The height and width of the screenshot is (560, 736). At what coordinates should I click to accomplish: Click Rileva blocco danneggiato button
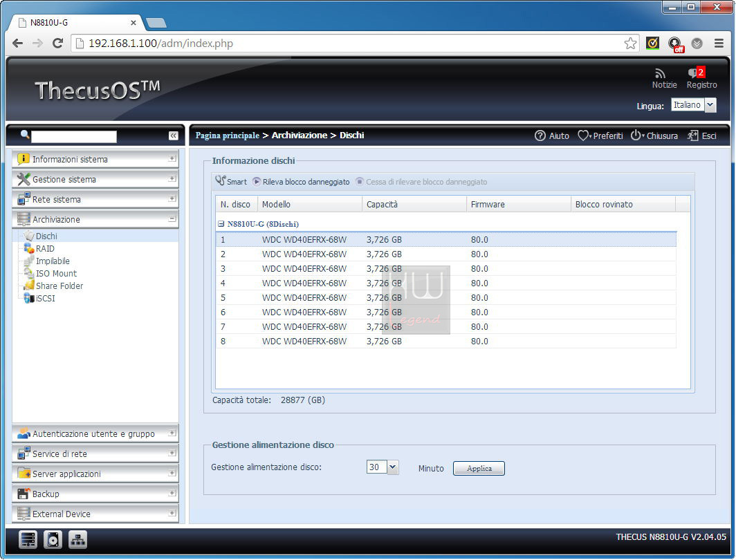point(301,182)
